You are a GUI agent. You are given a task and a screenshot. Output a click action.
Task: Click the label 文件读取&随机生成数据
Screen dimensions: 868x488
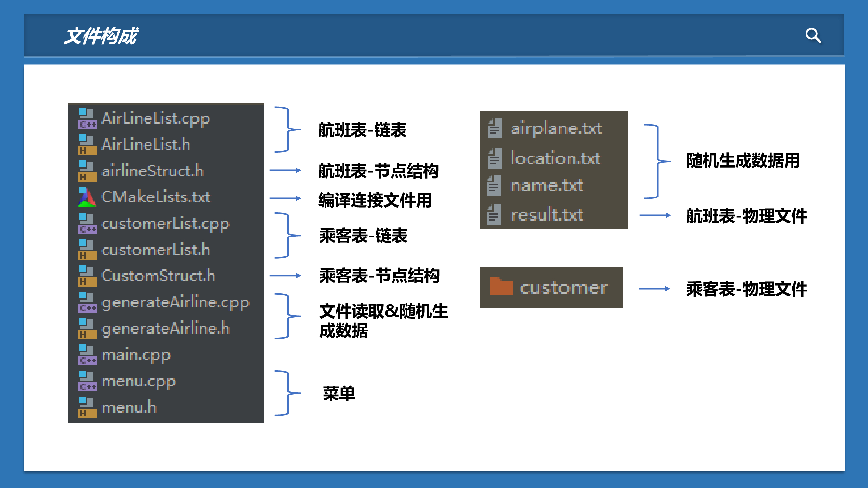(383, 321)
